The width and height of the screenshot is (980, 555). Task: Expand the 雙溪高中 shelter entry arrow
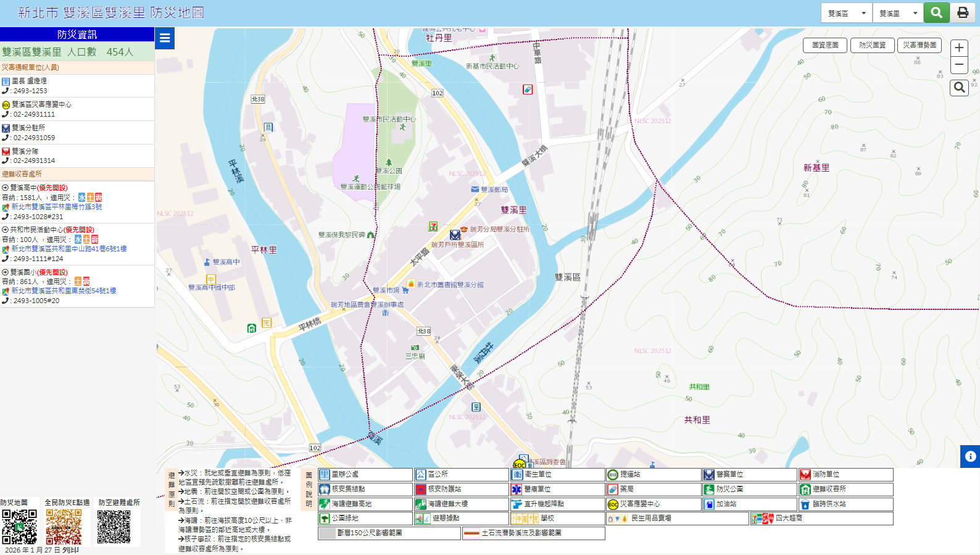pyautogui.click(x=5, y=188)
